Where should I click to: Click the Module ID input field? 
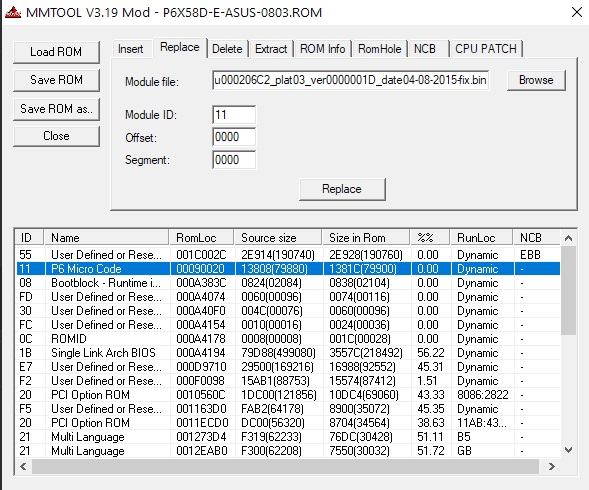pos(234,115)
